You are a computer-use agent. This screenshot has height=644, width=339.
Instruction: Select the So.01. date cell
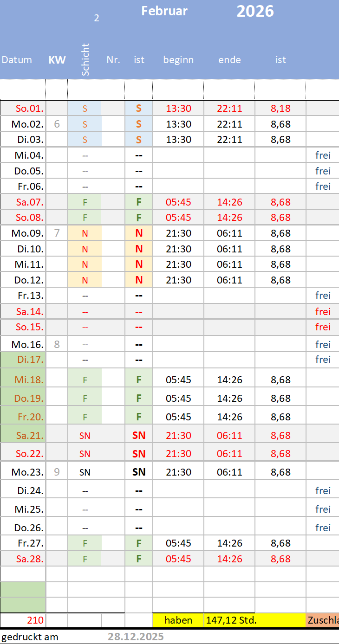pos(29,109)
